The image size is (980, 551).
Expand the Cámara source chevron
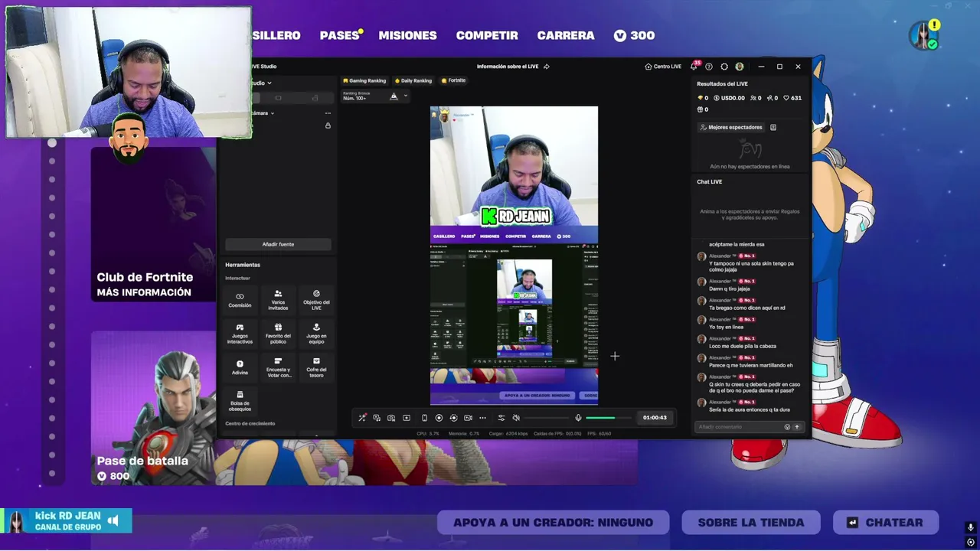point(272,113)
